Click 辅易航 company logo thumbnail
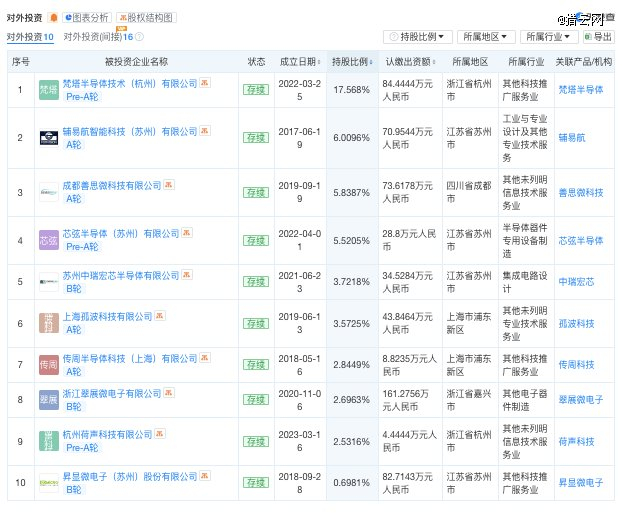The width and height of the screenshot is (622, 525). pyautogui.click(x=49, y=138)
